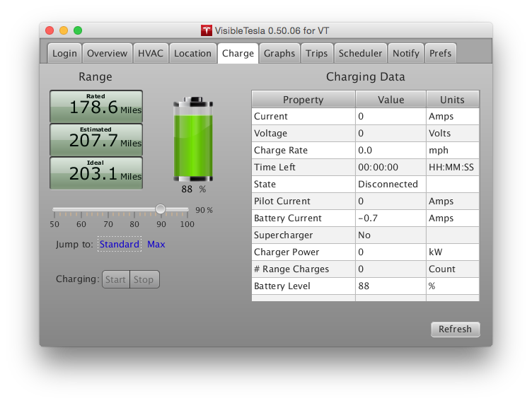Click the -0.7 battery current value
The image size is (532, 403).
[x=391, y=218]
